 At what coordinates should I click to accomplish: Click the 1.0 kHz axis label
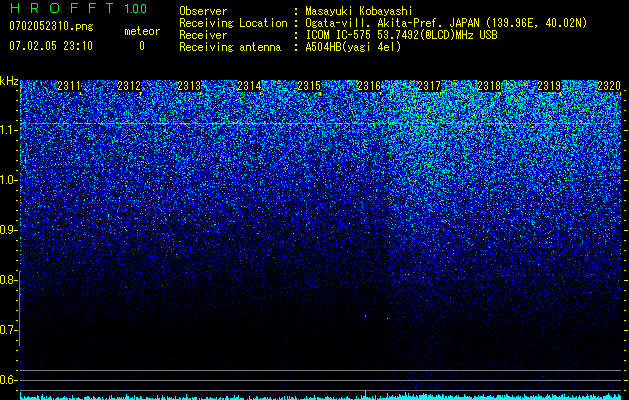tap(8, 181)
